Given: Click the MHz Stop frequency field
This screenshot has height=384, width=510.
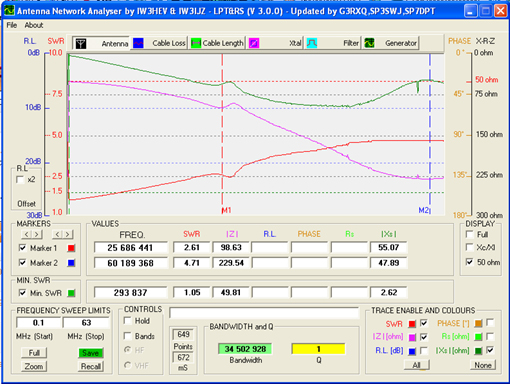Looking at the screenshot, I should pyautogui.click(x=86, y=323).
